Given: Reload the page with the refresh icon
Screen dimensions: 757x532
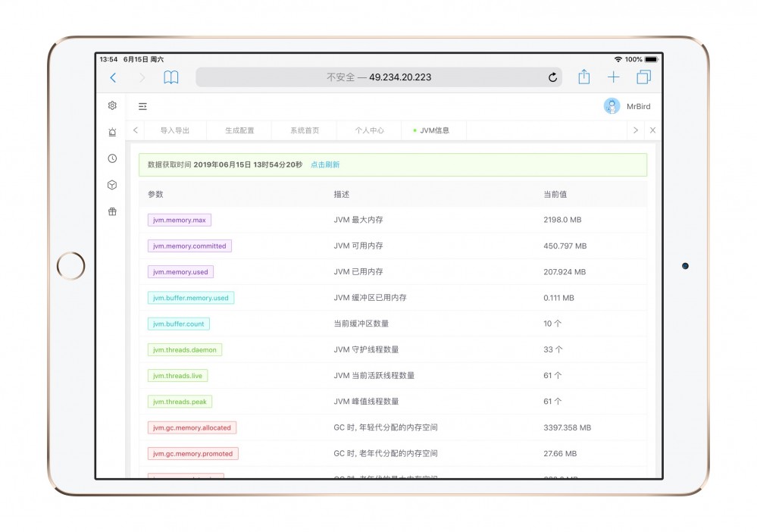Looking at the screenshot, I should point(552,77).
